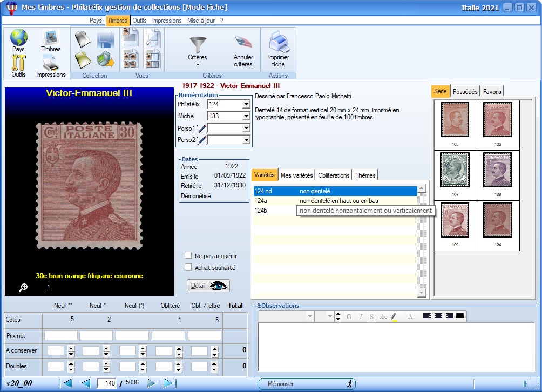542x392 pixels.
Task: Select variety row 124a
Action: [335, 201]
